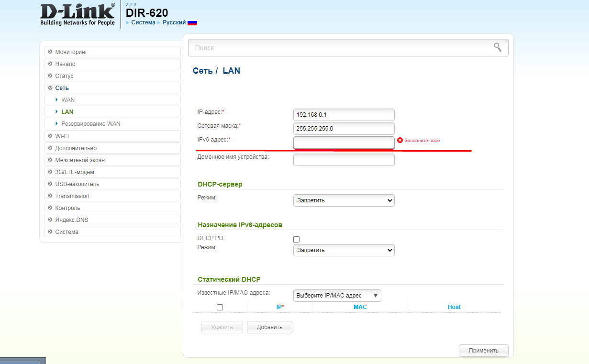Open the LAN submenu item
This screenshot has width=589, height=364.
point(112,111)
